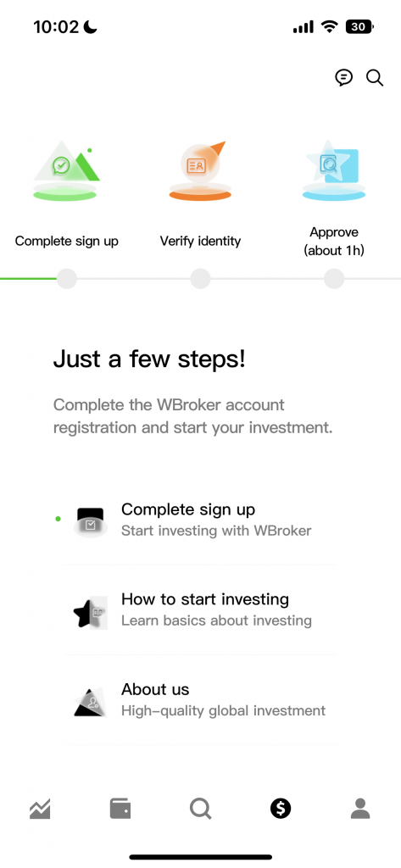The height and width of the screenshot is (868, 401).
Task: Select the first progress step dot
Action: pos(66,278)
